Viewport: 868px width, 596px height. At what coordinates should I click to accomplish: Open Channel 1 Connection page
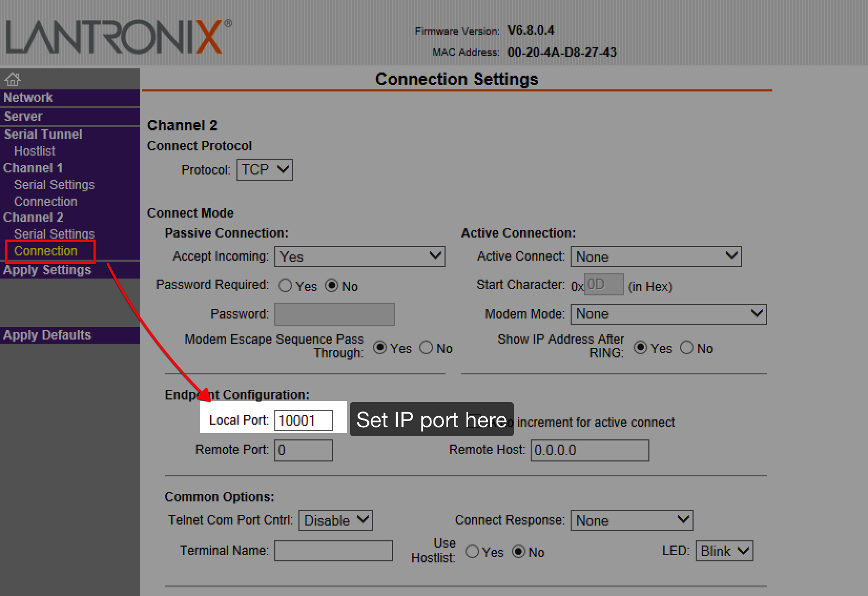(x=45, y=202)
